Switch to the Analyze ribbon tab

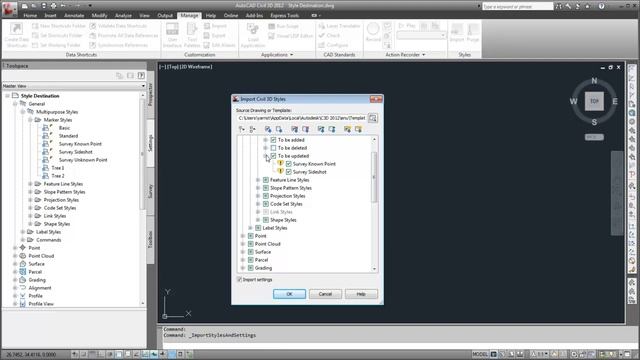point(123,16)
